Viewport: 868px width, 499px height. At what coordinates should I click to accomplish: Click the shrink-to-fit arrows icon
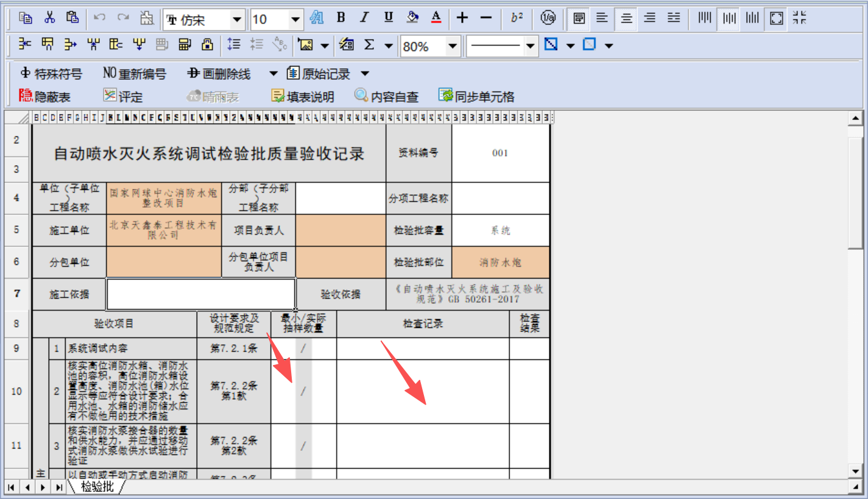pyautogui.click(x=800, y=18)
